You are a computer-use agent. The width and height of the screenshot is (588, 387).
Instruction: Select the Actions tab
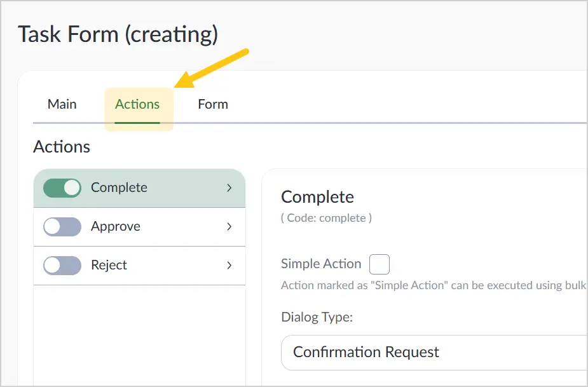click(137, 104)
